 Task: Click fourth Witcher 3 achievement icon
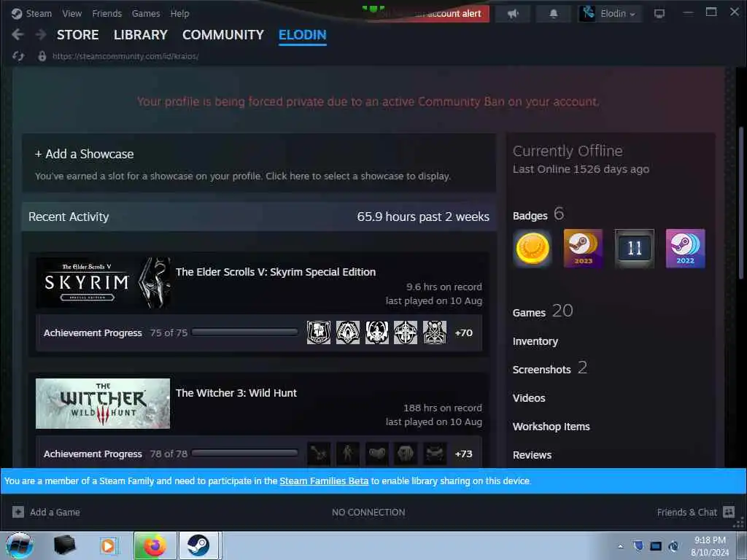[x=406, y=454]
